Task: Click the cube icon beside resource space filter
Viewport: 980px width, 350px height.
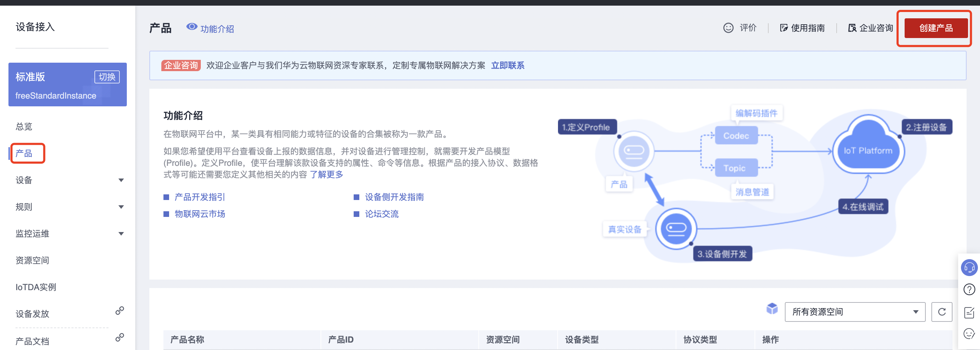Action: 771,309
